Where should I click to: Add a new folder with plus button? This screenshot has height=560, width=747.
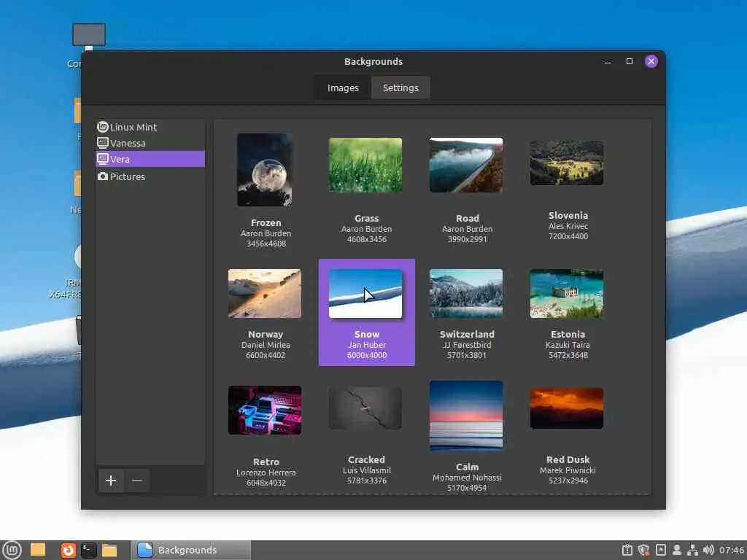pyautogui.click(x=111, y=481)
